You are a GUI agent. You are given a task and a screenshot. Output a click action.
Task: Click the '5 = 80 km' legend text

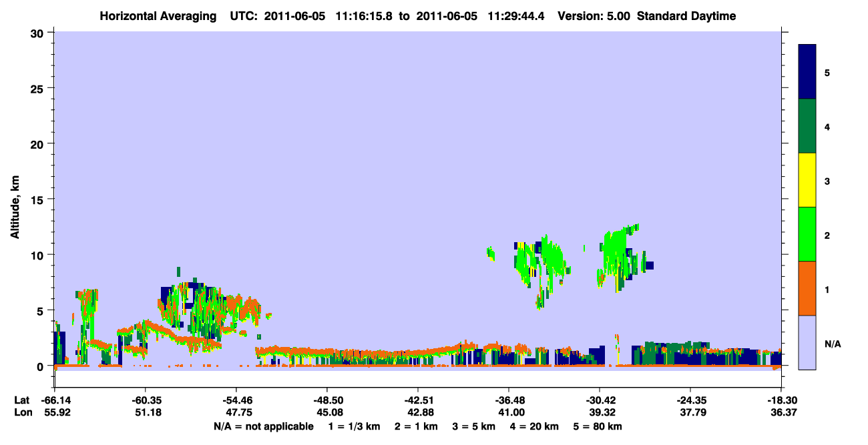tap(598, 426)
